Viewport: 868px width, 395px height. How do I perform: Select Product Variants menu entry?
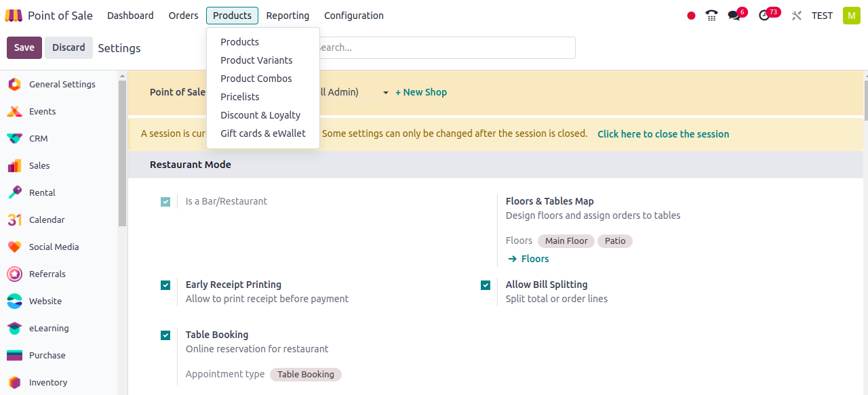pyautogui.click(x=263, y=60)
